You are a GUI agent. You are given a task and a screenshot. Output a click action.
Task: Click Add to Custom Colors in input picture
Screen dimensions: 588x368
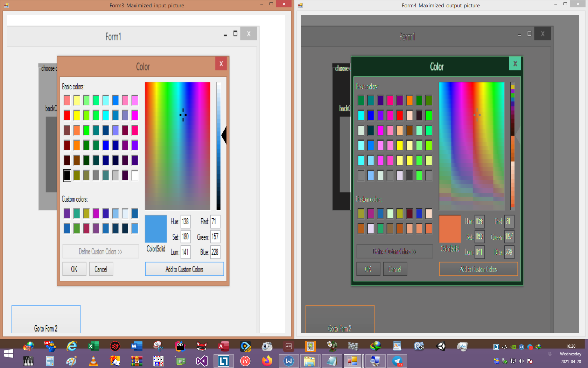184,269
